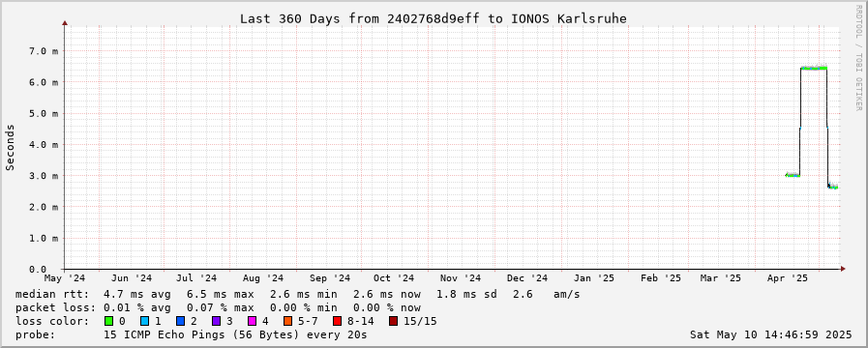The image size is (868, 348).
Task: Click the Seconds y-axis title
Action: [x=10, y=147]
